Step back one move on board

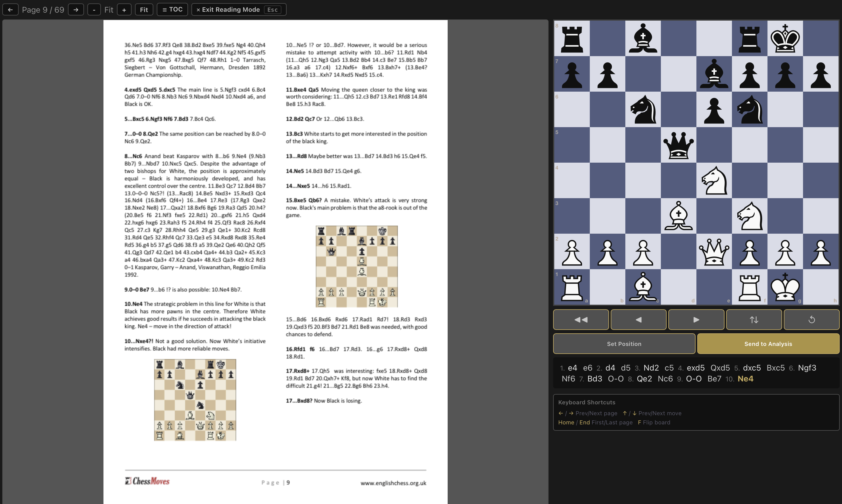639,320
